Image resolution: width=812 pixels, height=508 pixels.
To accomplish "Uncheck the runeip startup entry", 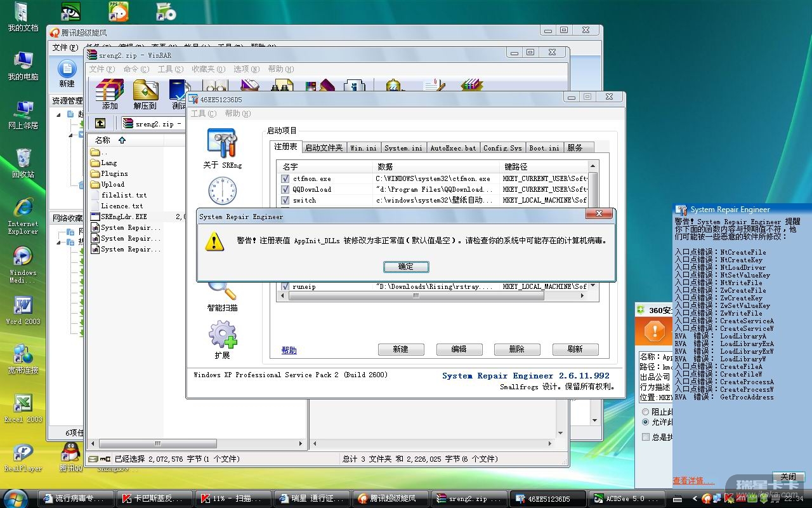I will click(285, 286).
